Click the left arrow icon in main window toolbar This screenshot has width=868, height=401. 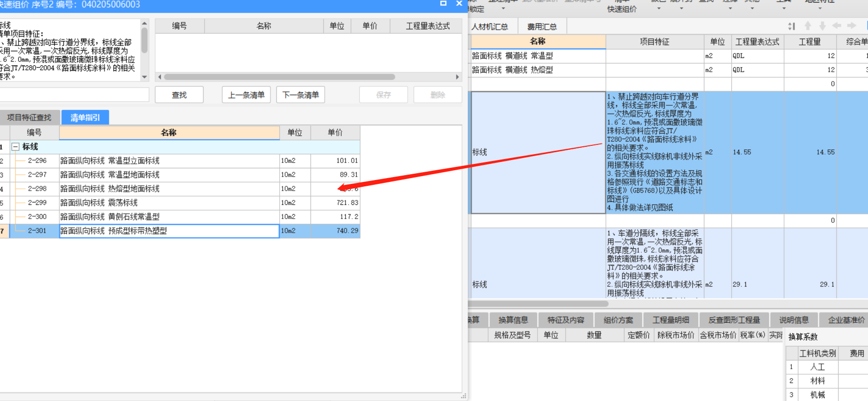(x=837, y=26)
